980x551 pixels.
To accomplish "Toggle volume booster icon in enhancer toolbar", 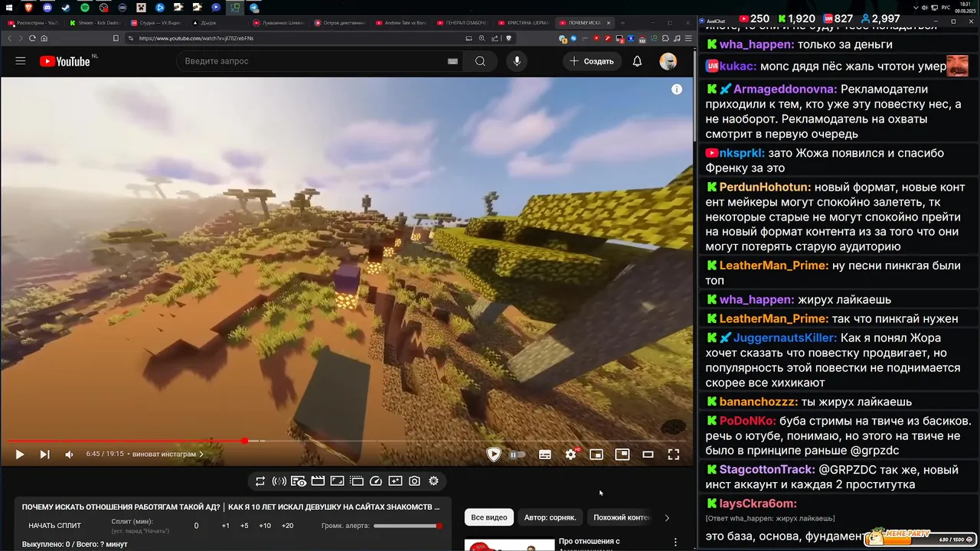I will pyautogui.click(x=279, y=481).
